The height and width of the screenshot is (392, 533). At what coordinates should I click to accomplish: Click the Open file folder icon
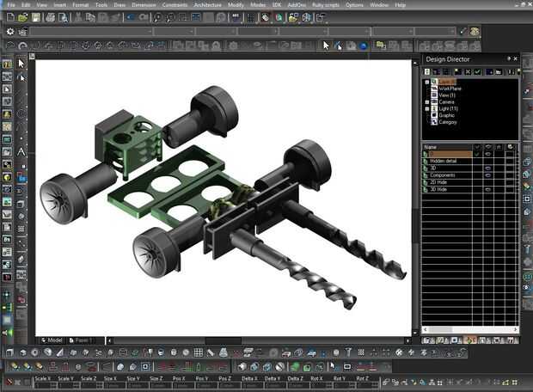[22, 17]
